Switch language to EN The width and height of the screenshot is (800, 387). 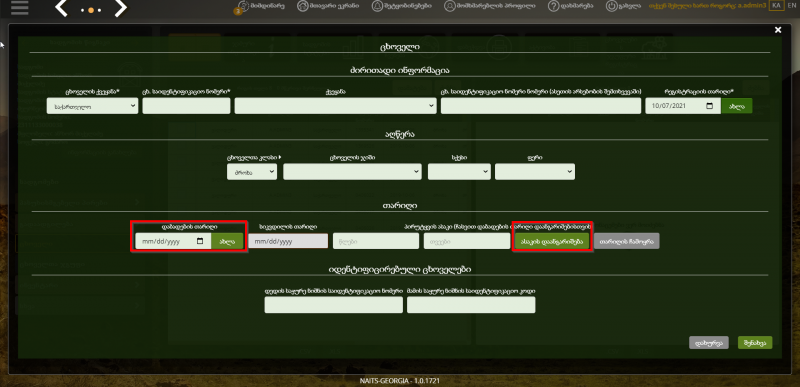[791, 6]
